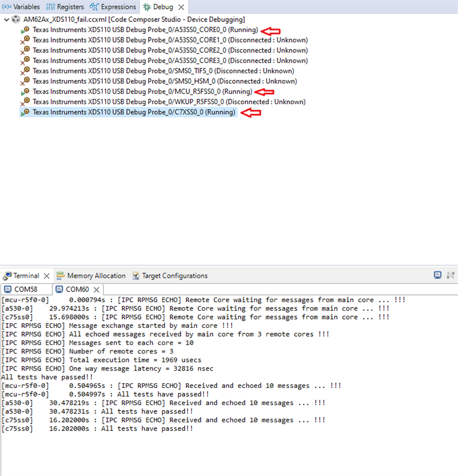Open the Expressions tab
The width and height of the screenshot is (458, 476).
point(113,7)
